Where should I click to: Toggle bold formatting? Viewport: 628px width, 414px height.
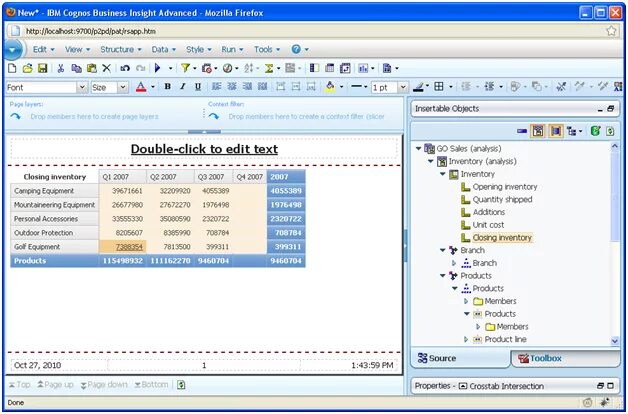click(x=168, y=87)
